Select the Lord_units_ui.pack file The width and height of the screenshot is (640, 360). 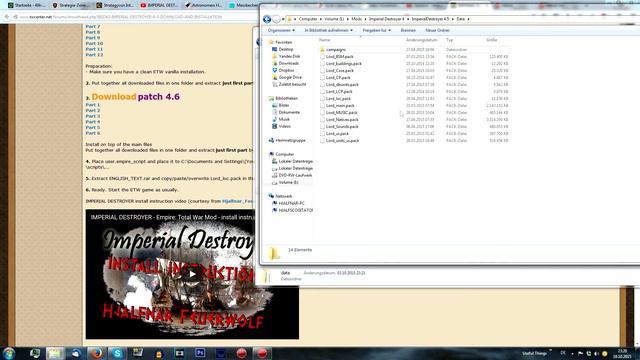[342, 140]
